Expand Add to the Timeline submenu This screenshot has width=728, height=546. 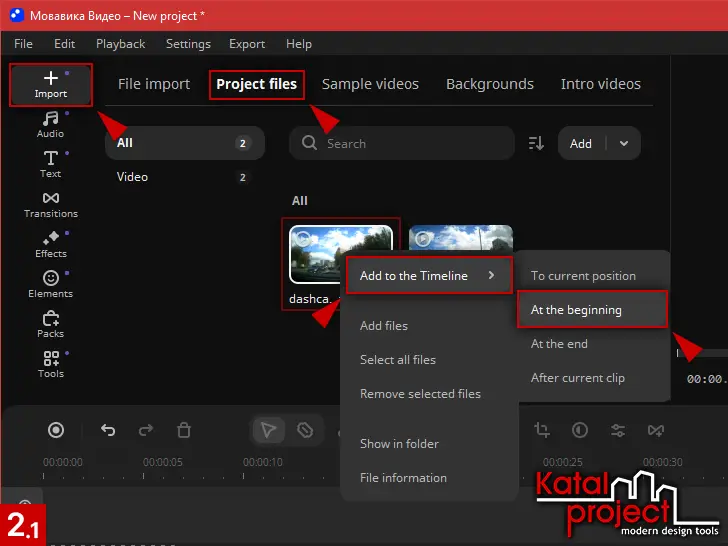pyautogui.click(x=428, y=276)
